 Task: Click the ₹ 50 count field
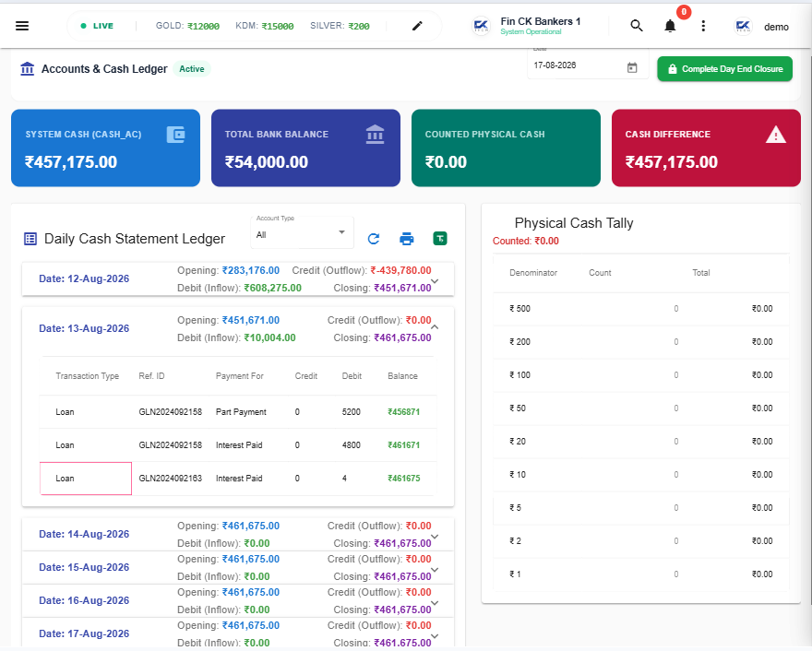coord(675,408)
